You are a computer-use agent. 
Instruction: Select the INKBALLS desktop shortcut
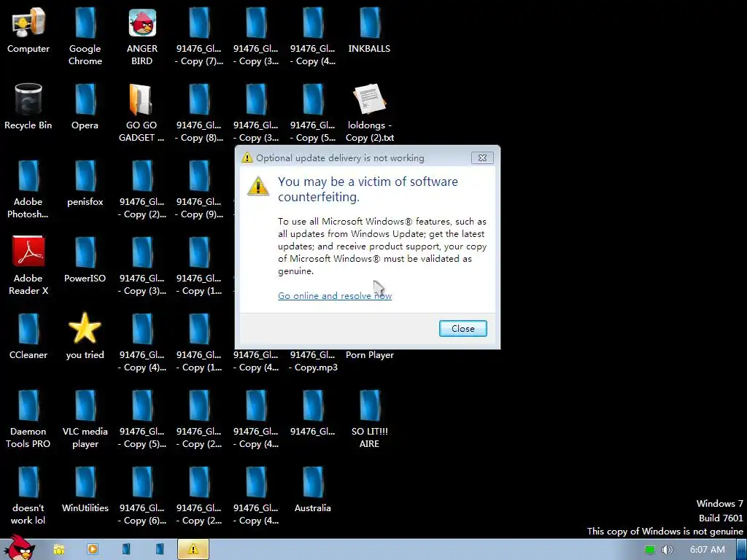click(369, 29)
